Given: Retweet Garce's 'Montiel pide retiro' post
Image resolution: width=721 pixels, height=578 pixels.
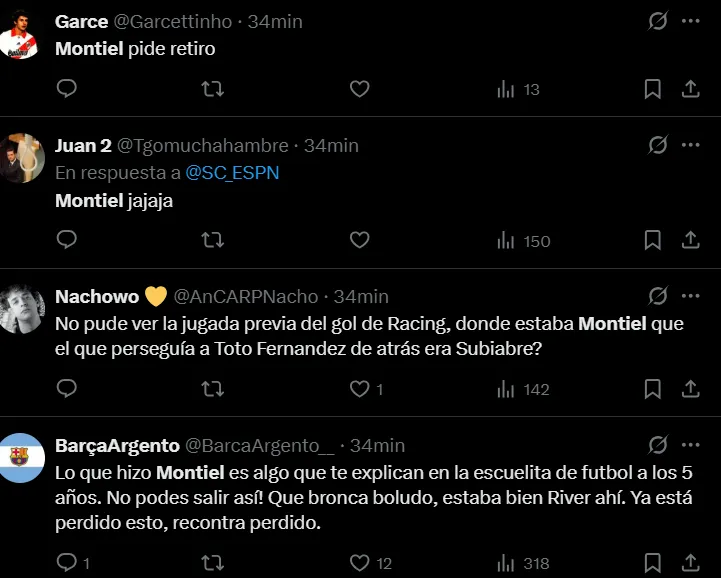Looking at the screenshot, I should tap(213, 89).
